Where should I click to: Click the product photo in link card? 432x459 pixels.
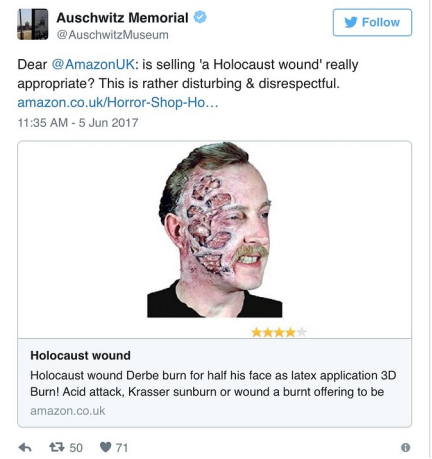coord(215,230)
